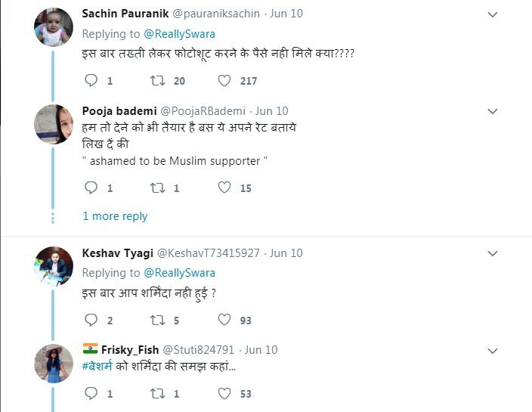This screenshot has width=532, height=412.
Task: Open more options on Sachin Pauranik's tweet
Action: tap(493, 15)
